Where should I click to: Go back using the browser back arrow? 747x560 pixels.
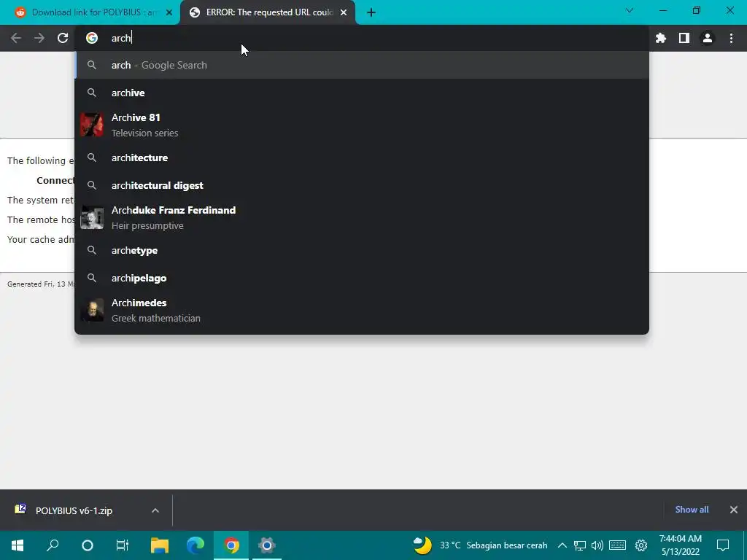point(16,38)
